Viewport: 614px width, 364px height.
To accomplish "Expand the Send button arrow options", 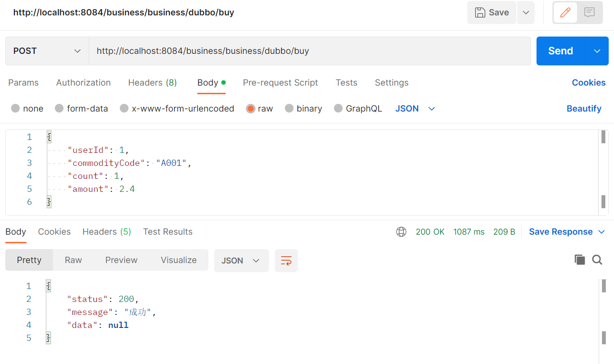I will [x=597, y=51].
